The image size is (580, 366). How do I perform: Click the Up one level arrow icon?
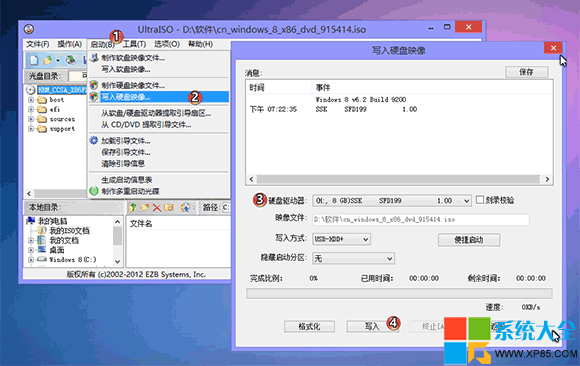coord(132,208)
